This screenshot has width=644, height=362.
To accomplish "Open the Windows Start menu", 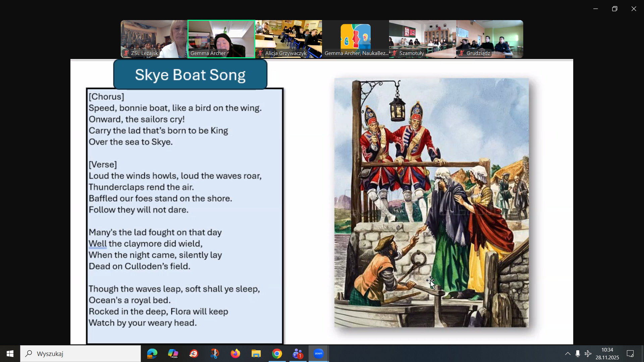I will point(10,354).
